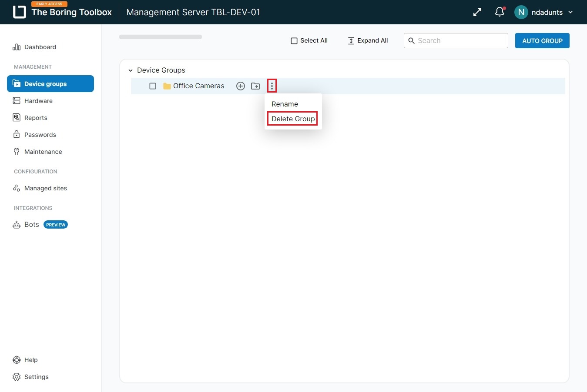The width and height of the screenshot is (587, 392).
Task: Select Delete Group in the context menu
Action: click(293, 119)
